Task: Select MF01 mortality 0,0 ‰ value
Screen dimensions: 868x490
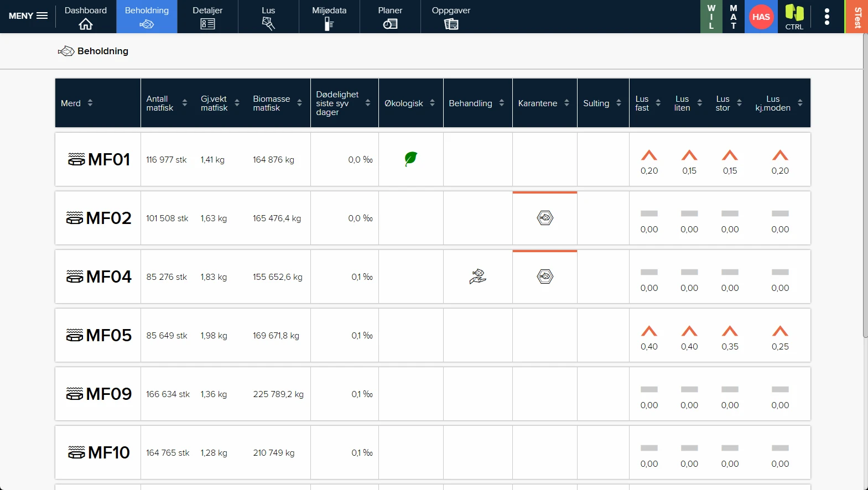Action: pyautogui.click(x=360, y=159)
